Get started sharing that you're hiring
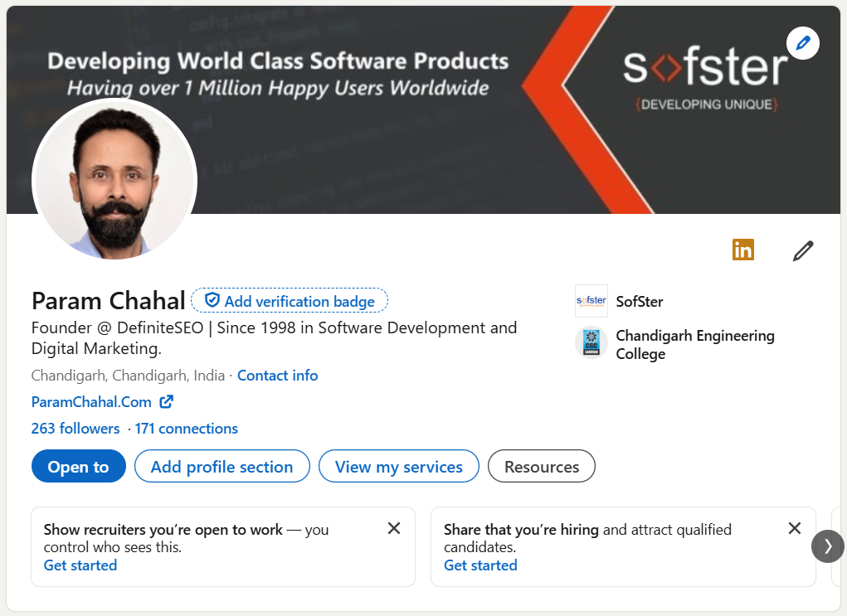This screenshot has height=616, width=847. (x=480, y=565)
